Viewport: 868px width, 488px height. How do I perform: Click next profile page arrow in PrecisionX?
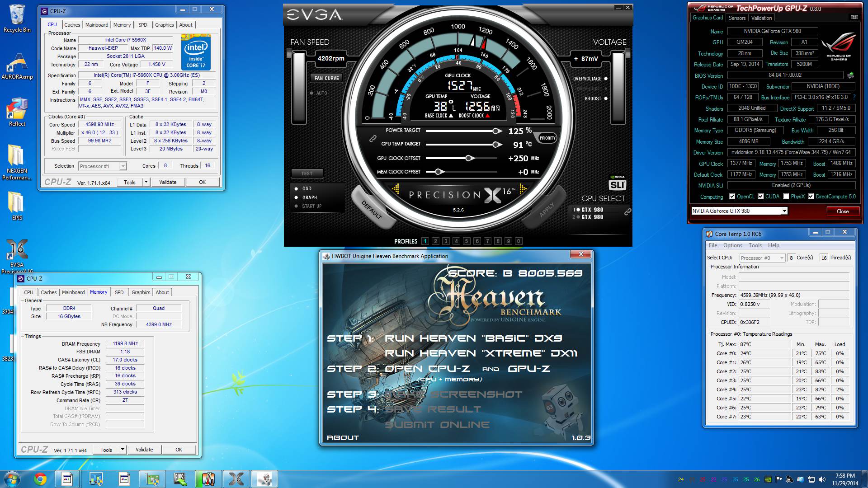click(x=524, y=189)
